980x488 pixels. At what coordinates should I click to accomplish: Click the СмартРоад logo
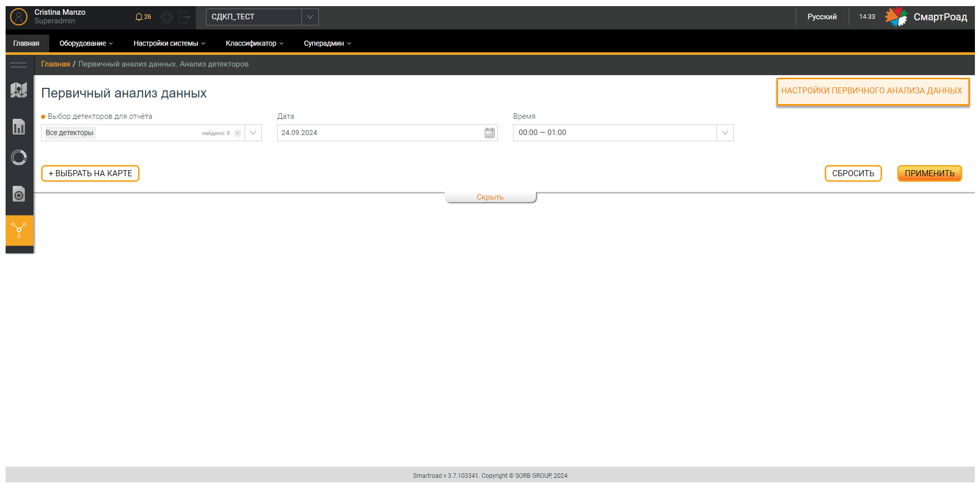pyautogui.click(x=926, y=17)
